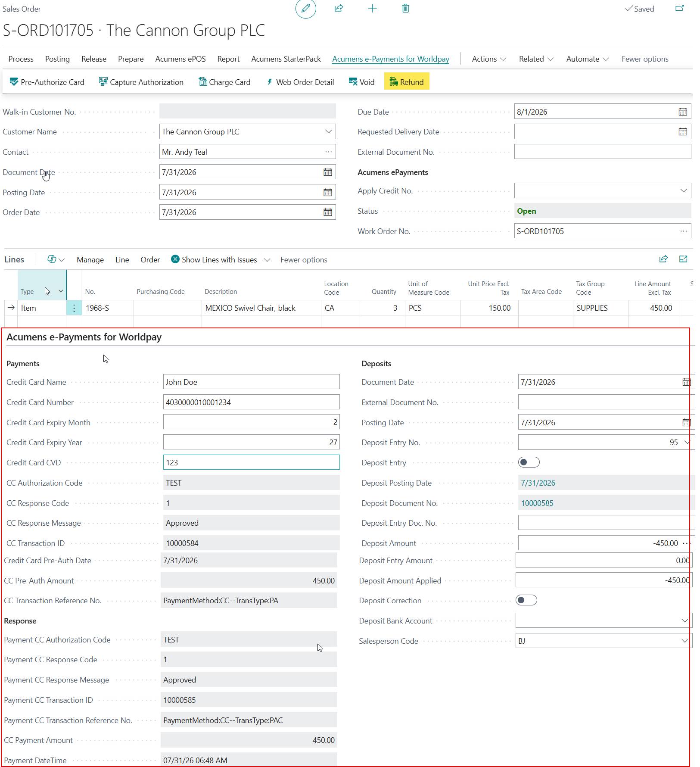Open the Process menu

pyautogui.click(x=21, y=59)
